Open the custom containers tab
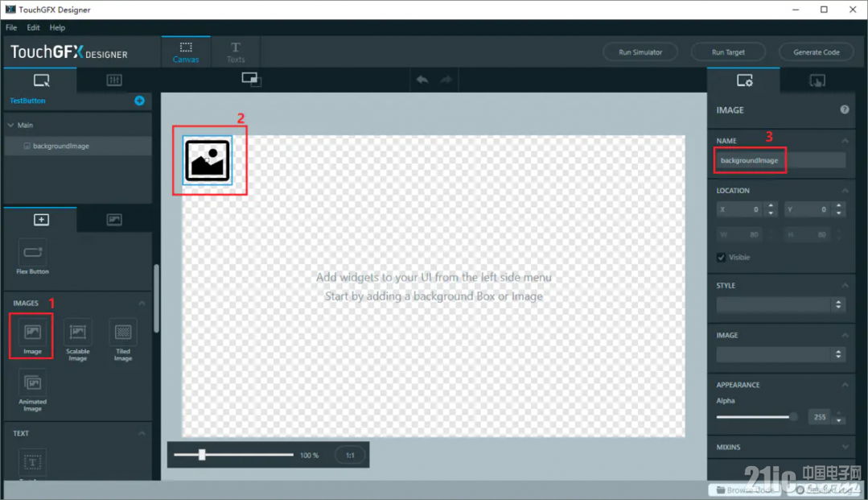The image size is (868, 500). tap(114, 80)
